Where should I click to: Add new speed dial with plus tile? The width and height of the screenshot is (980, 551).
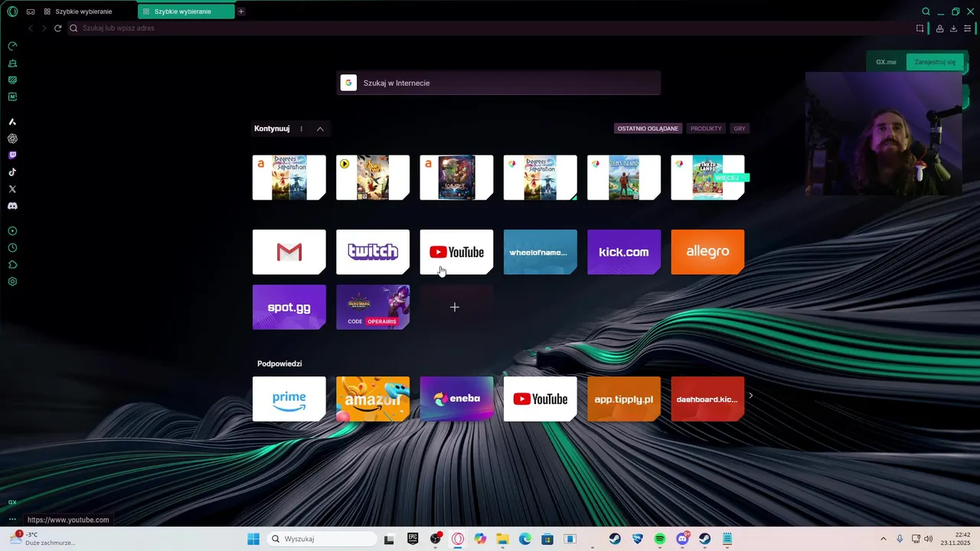tap(456, 307)
